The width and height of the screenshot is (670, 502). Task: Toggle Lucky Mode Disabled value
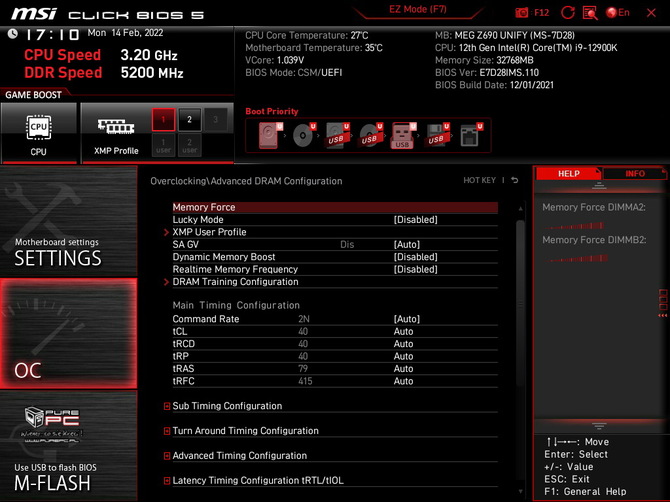415,220
